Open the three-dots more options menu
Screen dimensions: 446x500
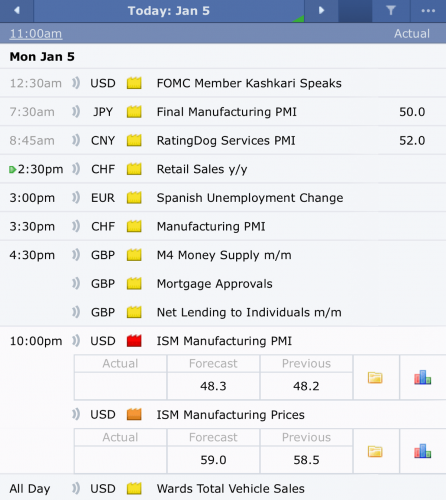point(428,11)
